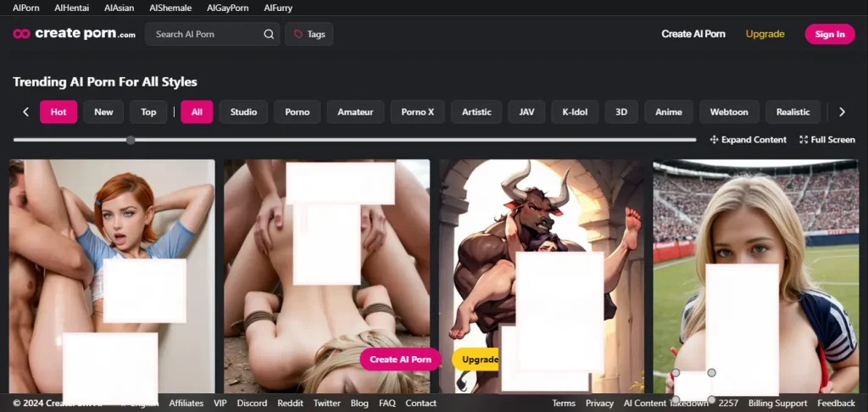Viewport: 868px width, 412px height.
Task: Open the Privacy footer link
Action: coord(599,404)
